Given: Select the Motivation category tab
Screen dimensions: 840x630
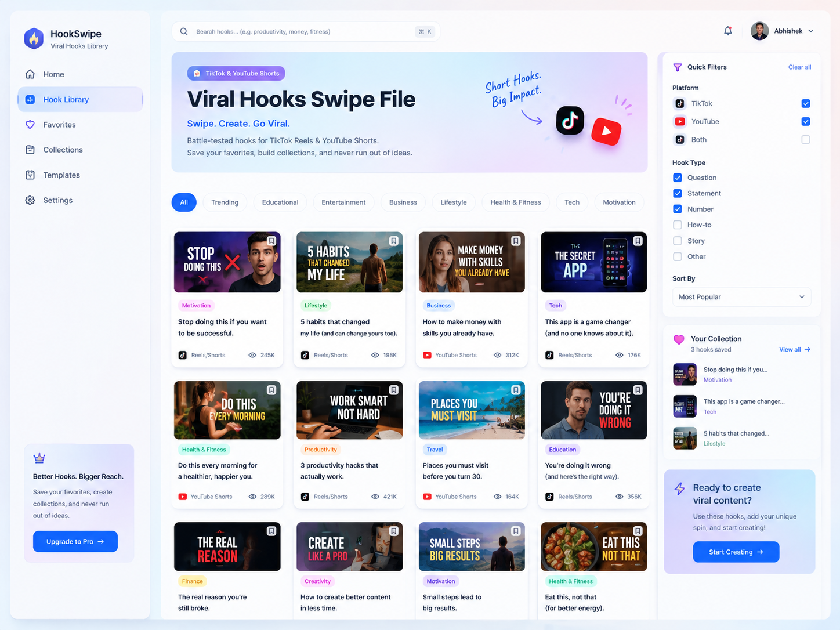Looking at the screenshot, I should point(619,202).
